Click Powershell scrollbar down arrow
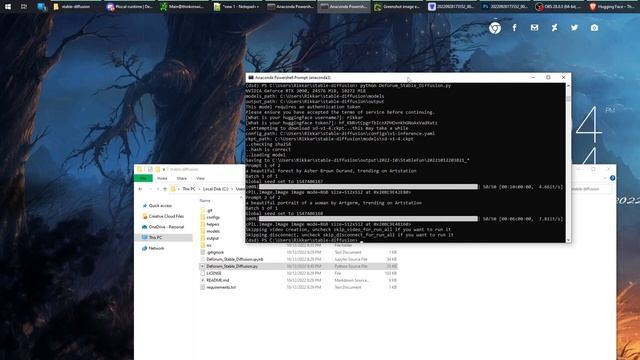This screenshot has height=360, width=640. coord(568,240)
